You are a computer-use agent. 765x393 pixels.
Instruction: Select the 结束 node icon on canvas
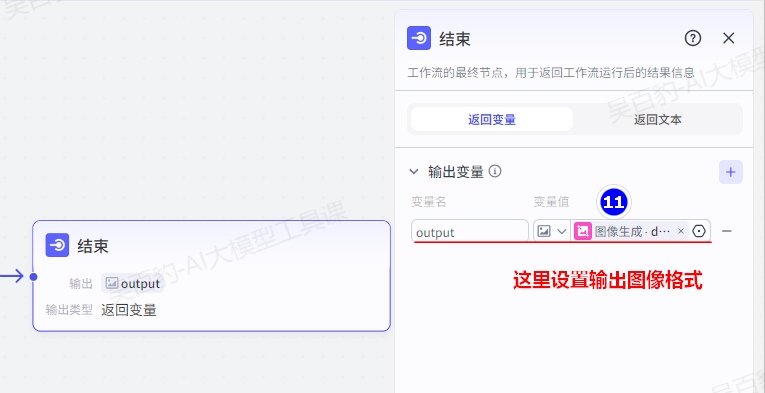coord(58,245)
